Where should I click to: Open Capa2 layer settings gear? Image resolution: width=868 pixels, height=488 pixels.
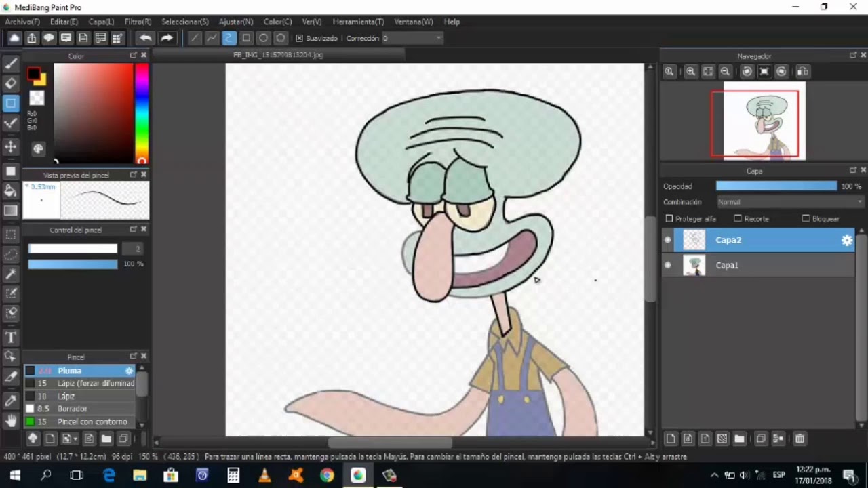tap(847, 240)
